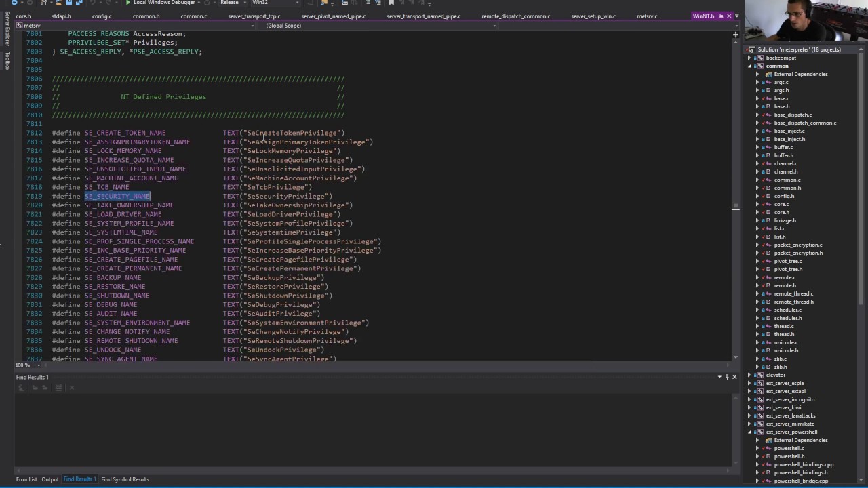Switch to the Output tab
The width and height of the screenshot is (868, 488).
pyautogui.click(x=50, y=479)
